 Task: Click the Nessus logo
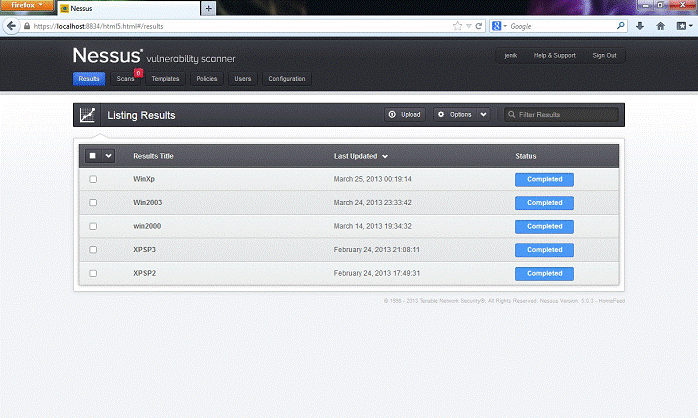[x=154, y=56]
